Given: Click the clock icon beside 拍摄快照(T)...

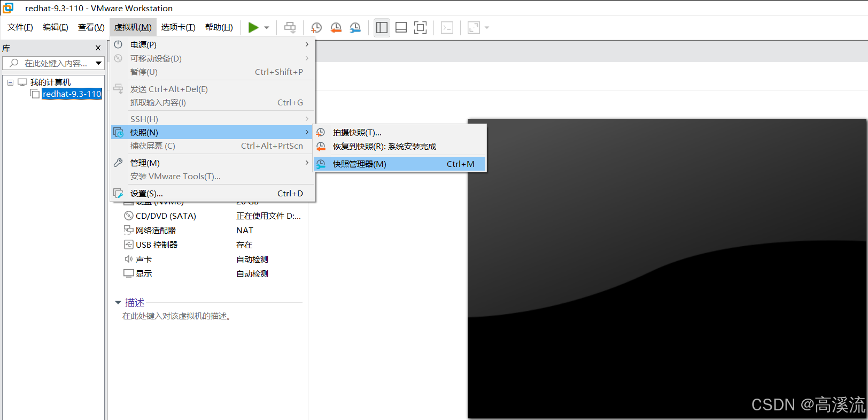Looking at the screenshot, I should pyautogui.click(x=321, y=132).
